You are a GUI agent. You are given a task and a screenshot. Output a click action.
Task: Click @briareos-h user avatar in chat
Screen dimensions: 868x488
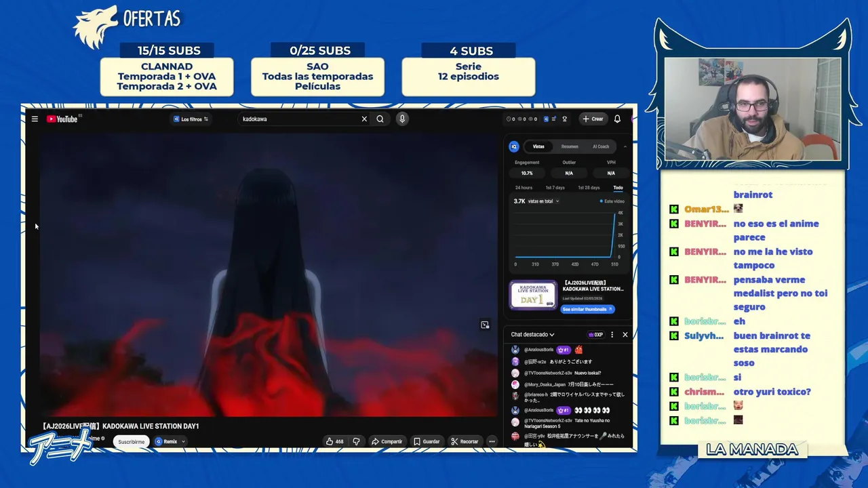(515, 396)
